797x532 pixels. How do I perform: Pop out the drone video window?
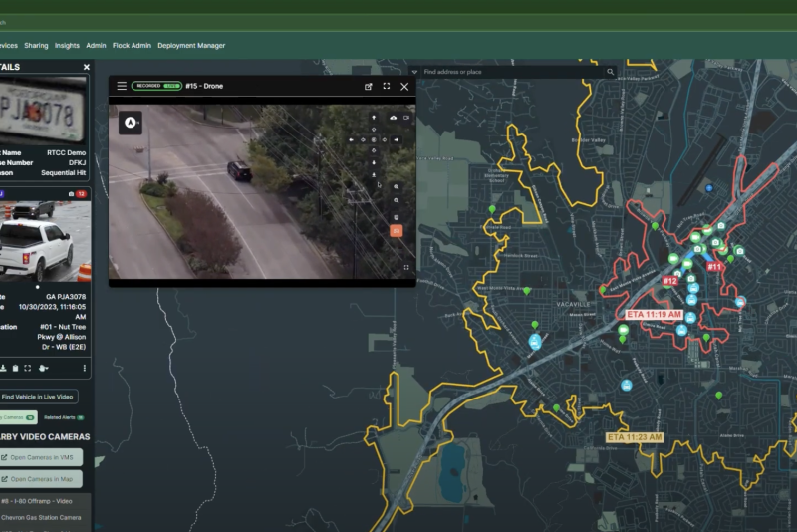coord(368,87)
